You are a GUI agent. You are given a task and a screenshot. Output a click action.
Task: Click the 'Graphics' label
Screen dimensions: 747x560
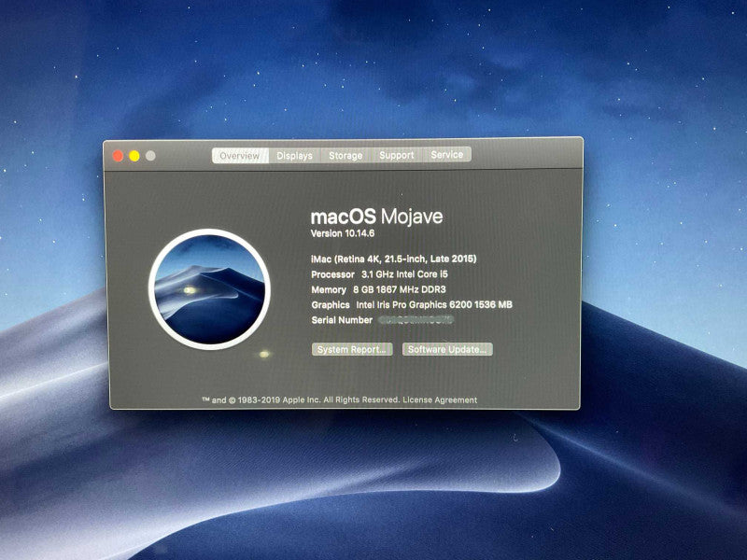coord(331,305)
